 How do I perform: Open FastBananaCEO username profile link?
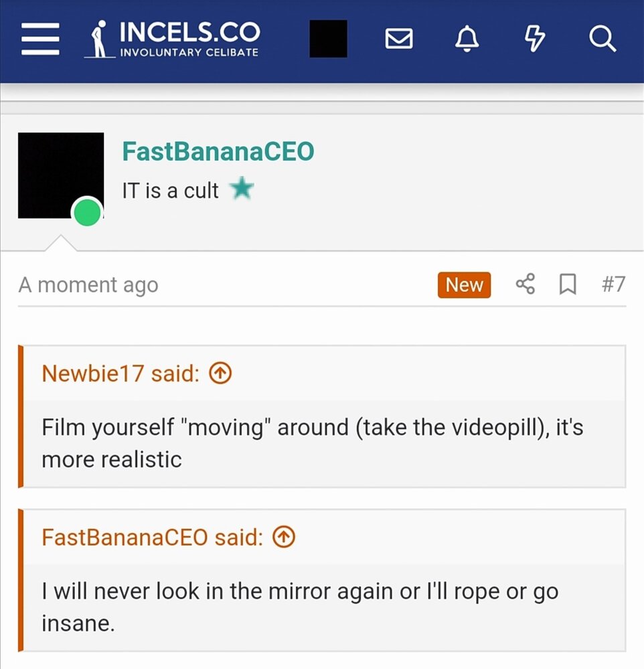coord(218,152)
